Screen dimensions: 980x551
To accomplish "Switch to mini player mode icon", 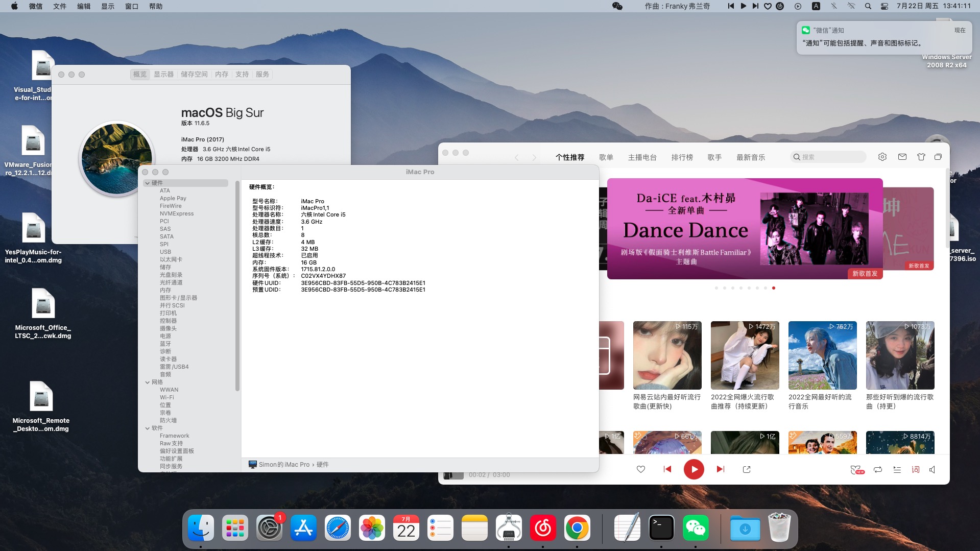I will tap(938, 157).
